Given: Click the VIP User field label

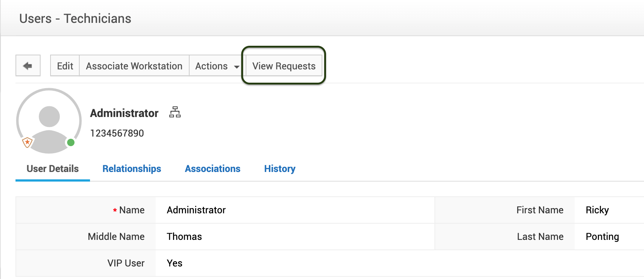Looking at the screenshot, I should point(126,263).
